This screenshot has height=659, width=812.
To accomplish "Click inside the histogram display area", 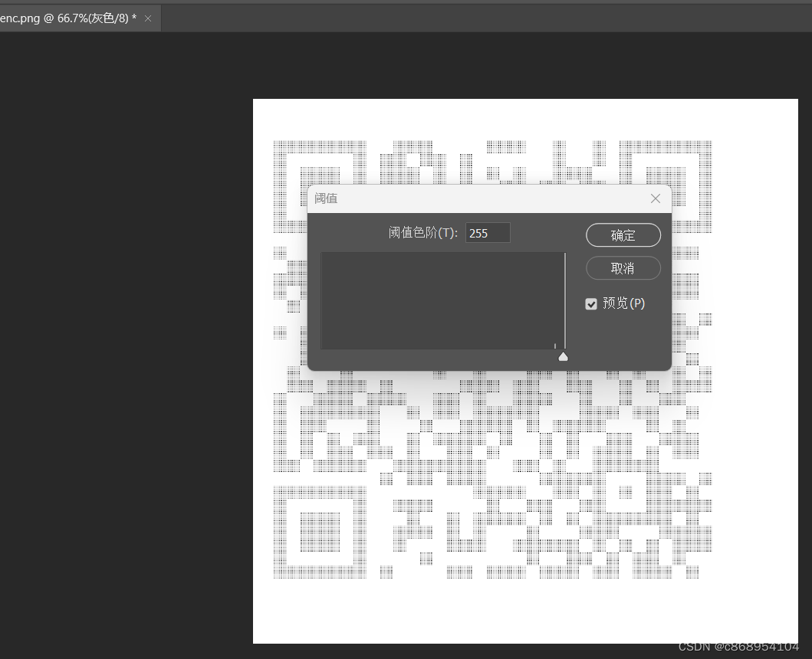I will pos(441,300).
